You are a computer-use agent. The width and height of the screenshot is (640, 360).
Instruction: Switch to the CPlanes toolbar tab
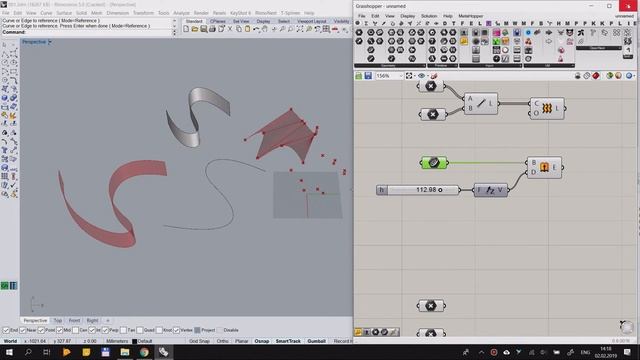pos(218,21)
